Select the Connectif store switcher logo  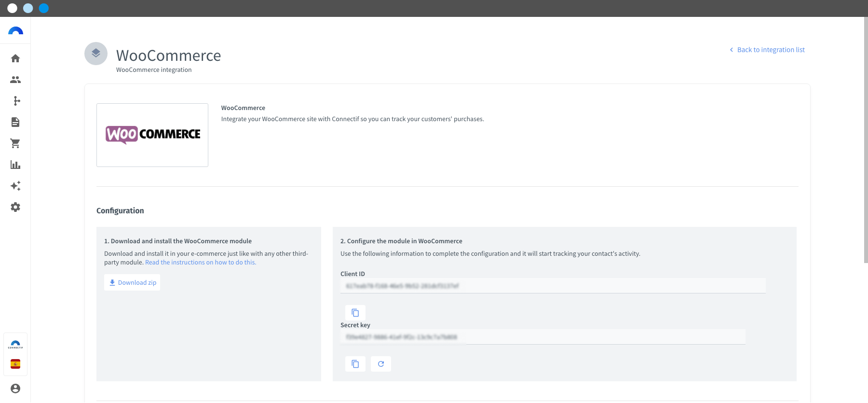point(15,345)
